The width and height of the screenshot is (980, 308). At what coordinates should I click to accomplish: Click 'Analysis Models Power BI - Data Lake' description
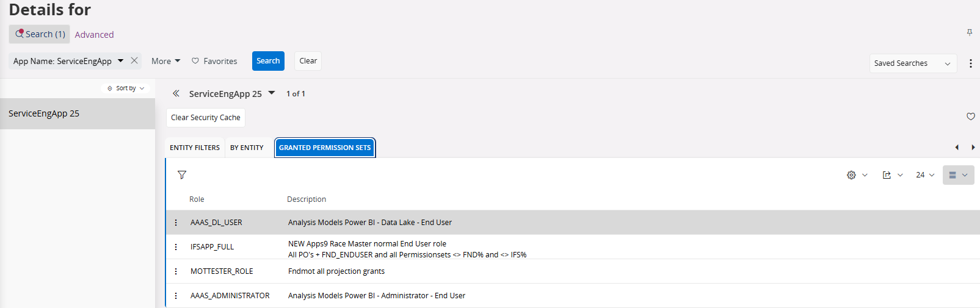tap(370, 223)
